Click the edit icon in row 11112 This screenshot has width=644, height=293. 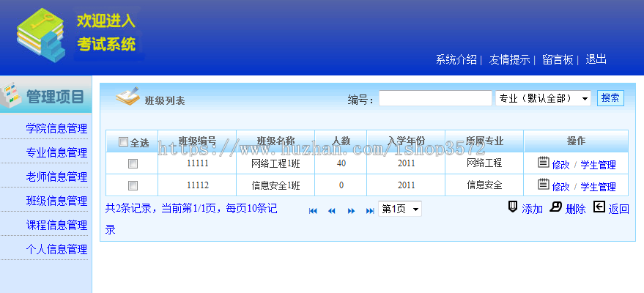pyautogui.click(x=544, y=185)
